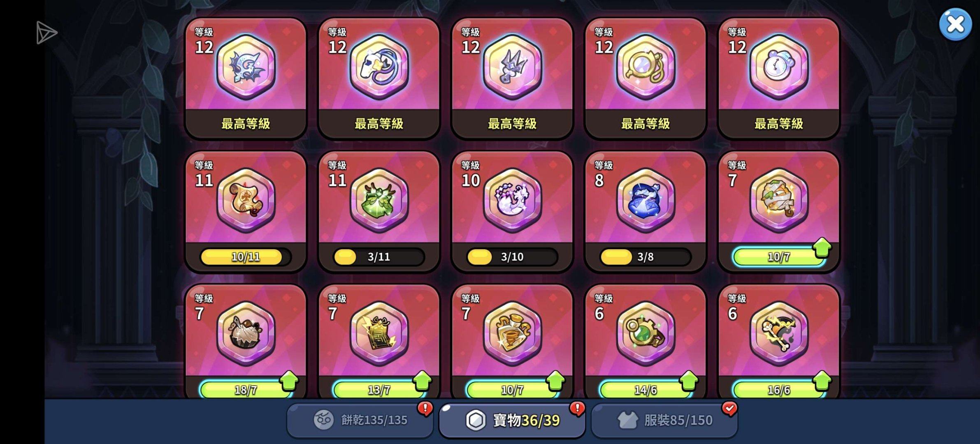Click the 10/11 progress bar

[x=246, y=257]
